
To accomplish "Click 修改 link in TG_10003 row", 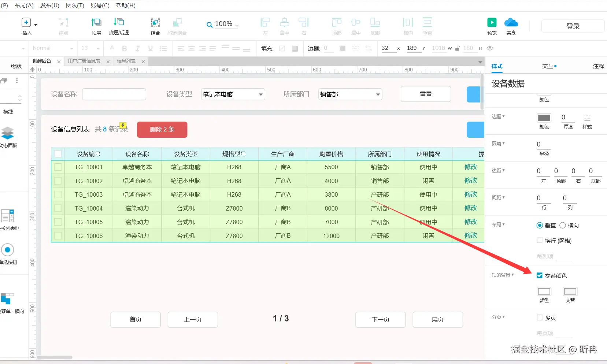I will (471, 194).
